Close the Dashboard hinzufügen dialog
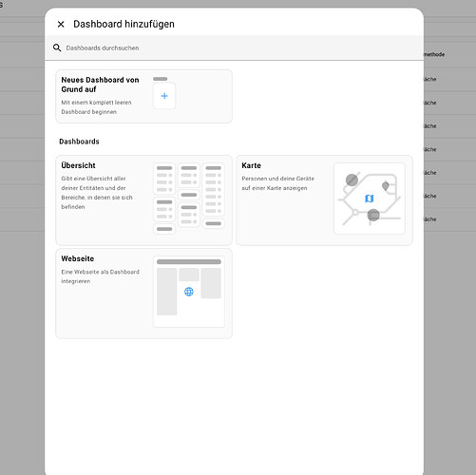 click(x=61, y=24)
